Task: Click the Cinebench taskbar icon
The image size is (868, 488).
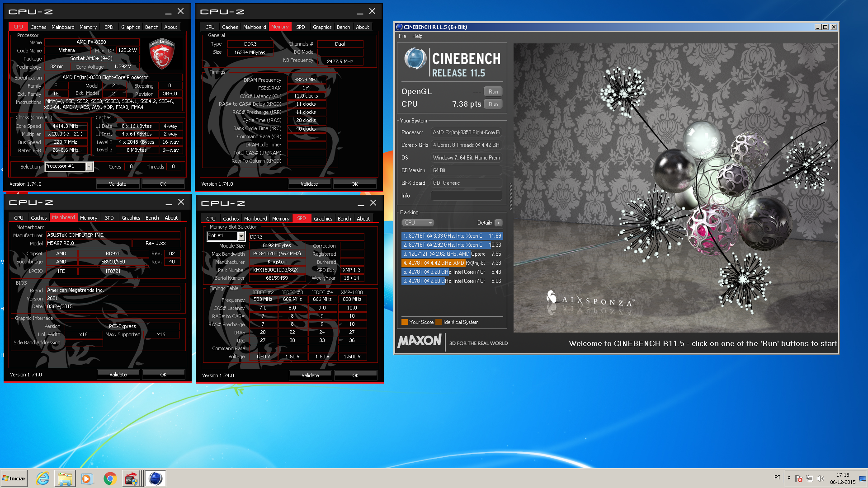Action: pyautogui.click(x=155, y=479)
